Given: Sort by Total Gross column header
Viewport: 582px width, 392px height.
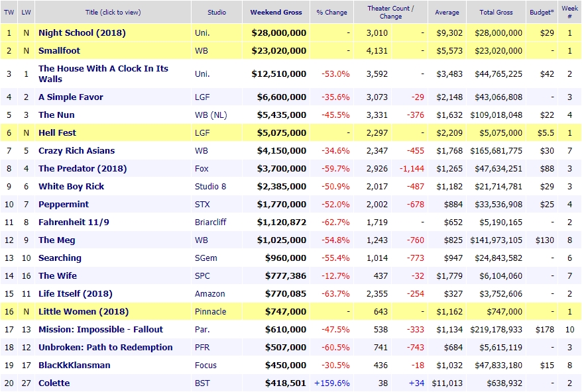Looking at the screenshot, I should 496,12.
